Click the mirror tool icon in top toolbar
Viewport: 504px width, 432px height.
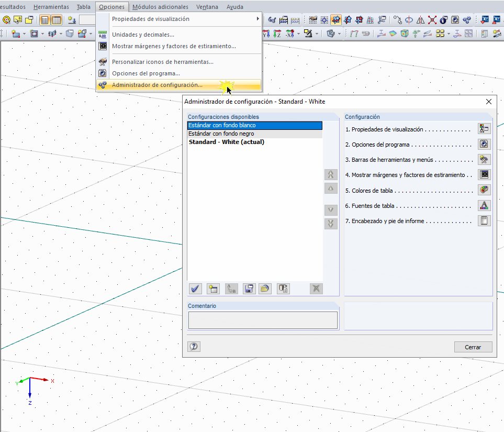pyautogui.click(x=420, y=20)
